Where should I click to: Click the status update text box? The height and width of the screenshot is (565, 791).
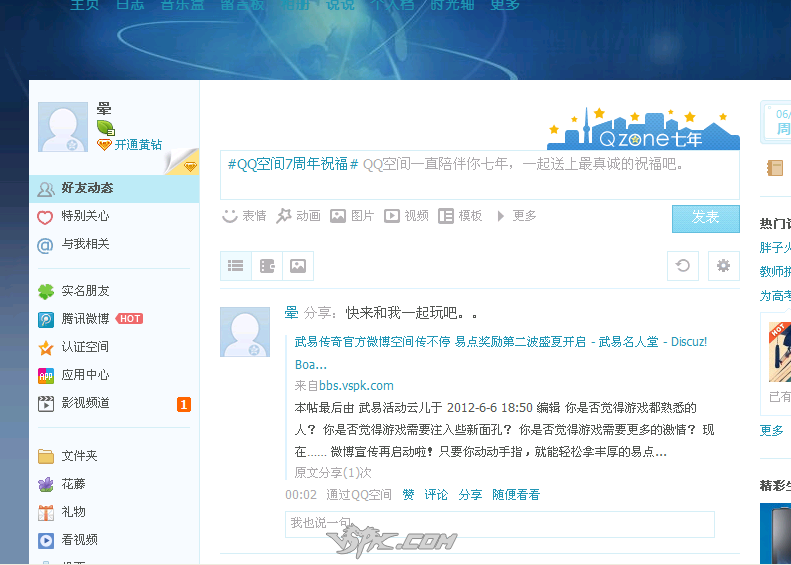[x=480, y=175]
